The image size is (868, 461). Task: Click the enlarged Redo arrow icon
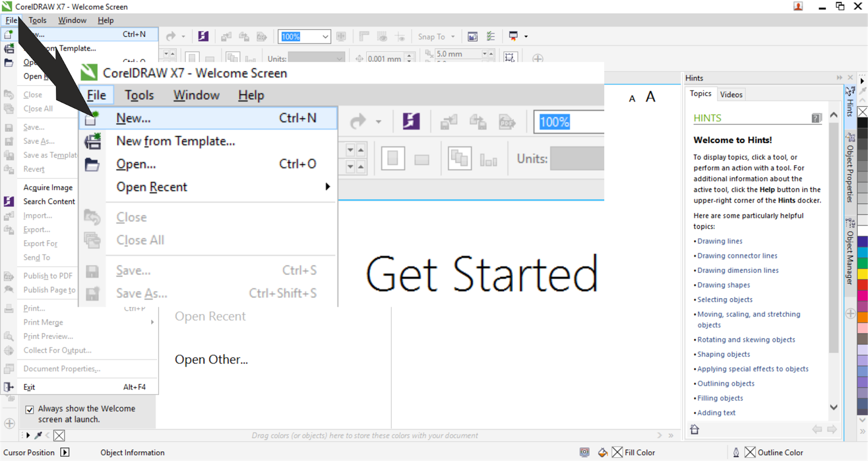click(358, 121)
